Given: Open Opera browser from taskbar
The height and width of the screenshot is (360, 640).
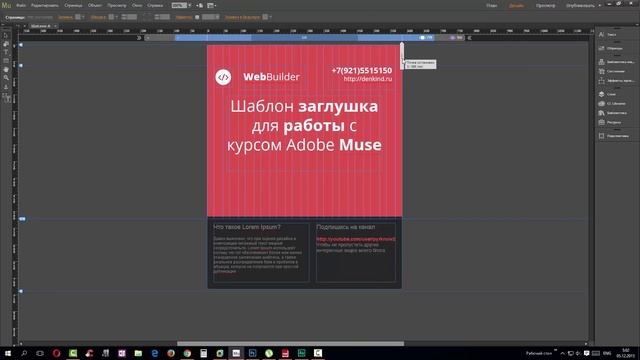Looking at the screenshot, I should [56, 353].
